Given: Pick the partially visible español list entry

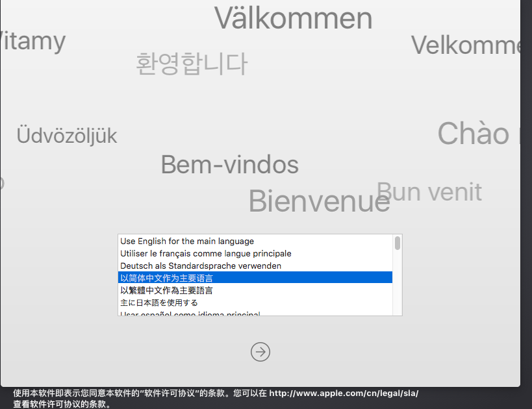Looking at the screenshot, I should [x=255, y=313].
